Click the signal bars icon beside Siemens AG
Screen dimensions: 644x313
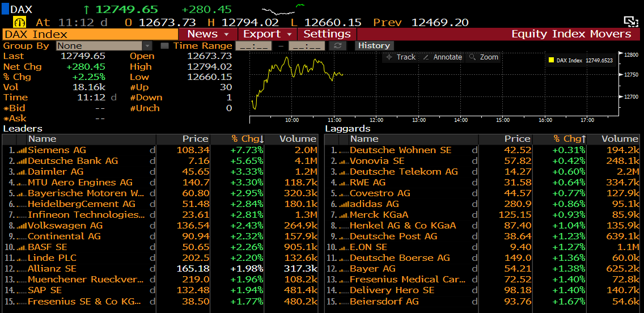tap(22, 150)
